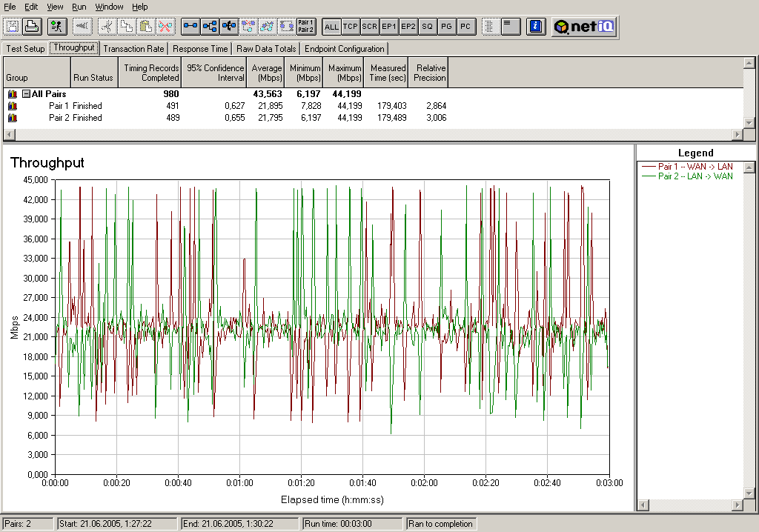This screenshot has width=759, height=532.
Task: Click the Pair 1 Pair 2 toolbar button
Action: (305, 27)
